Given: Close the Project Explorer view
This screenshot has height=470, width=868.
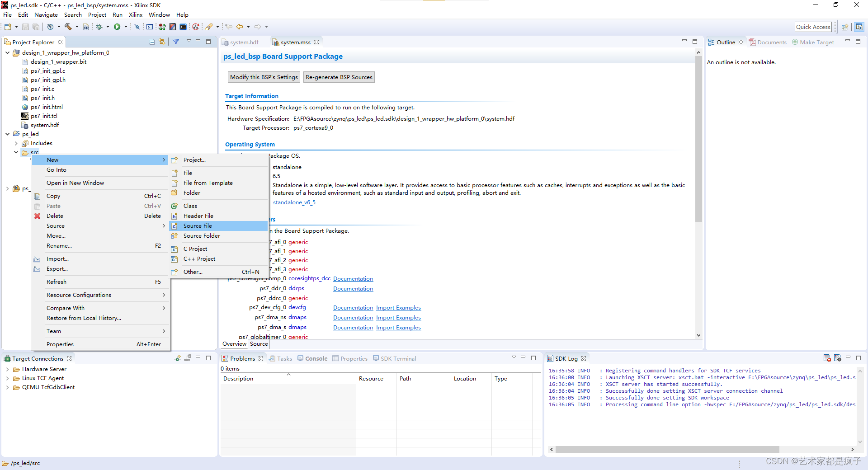Looking at the screenshot, I should 60,42.
